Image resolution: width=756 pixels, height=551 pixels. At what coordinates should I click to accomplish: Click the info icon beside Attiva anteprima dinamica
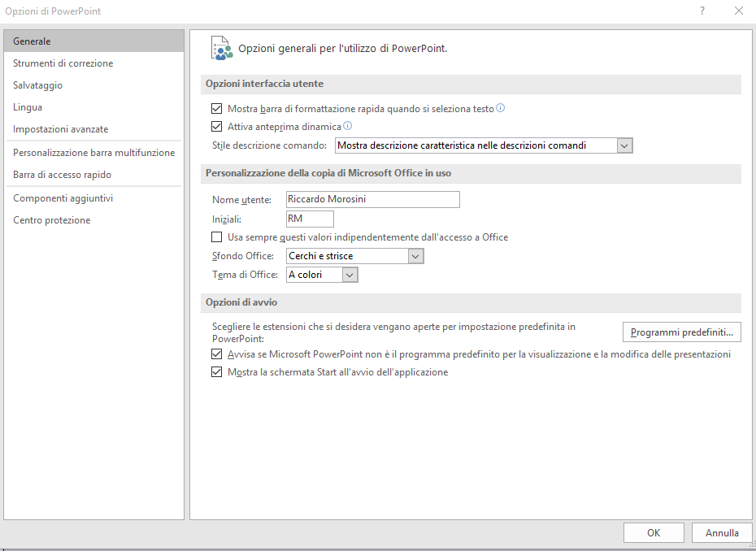[347, 126]
